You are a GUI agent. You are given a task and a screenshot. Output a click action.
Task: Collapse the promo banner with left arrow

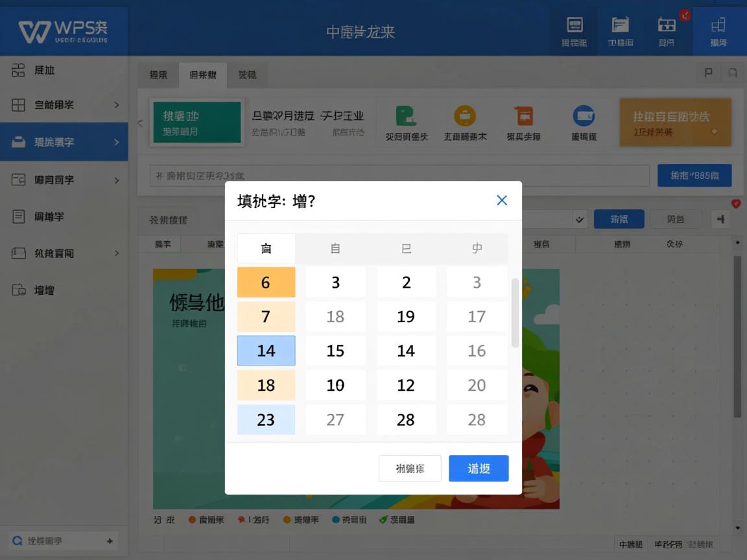point(140,122)
